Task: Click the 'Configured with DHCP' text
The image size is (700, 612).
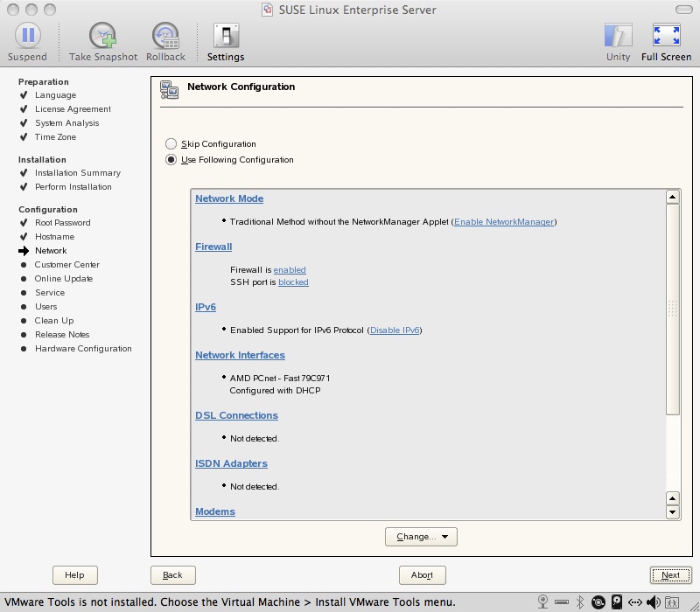Action: pos(275,390)
